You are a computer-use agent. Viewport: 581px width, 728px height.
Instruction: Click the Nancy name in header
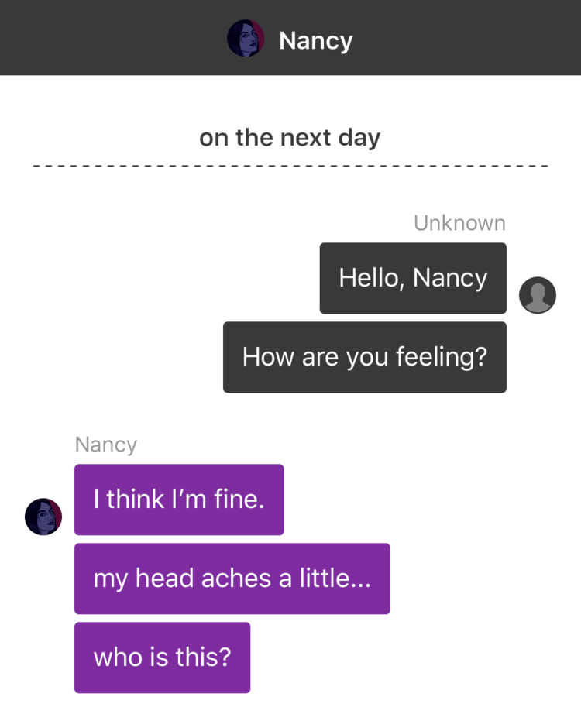[316, 41]
